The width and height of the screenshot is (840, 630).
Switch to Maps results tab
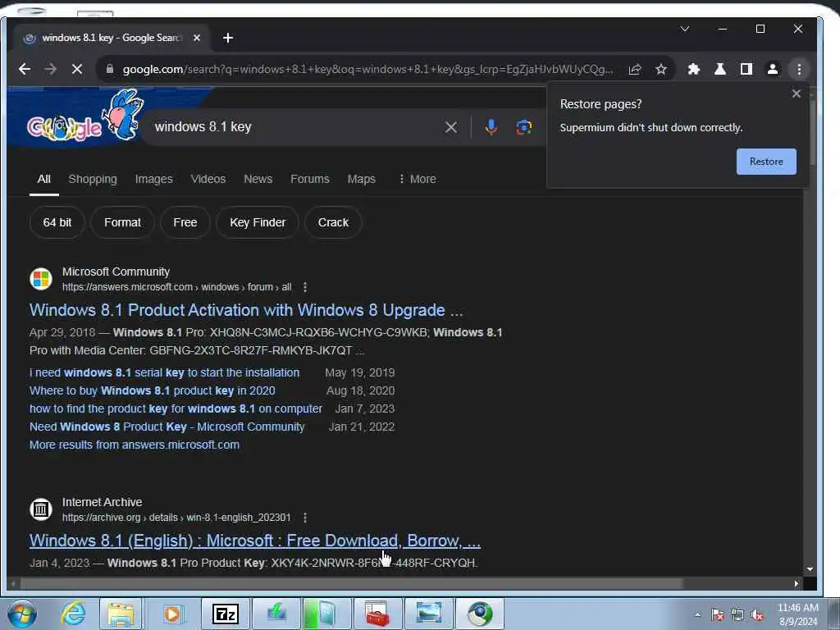[362, 179]
